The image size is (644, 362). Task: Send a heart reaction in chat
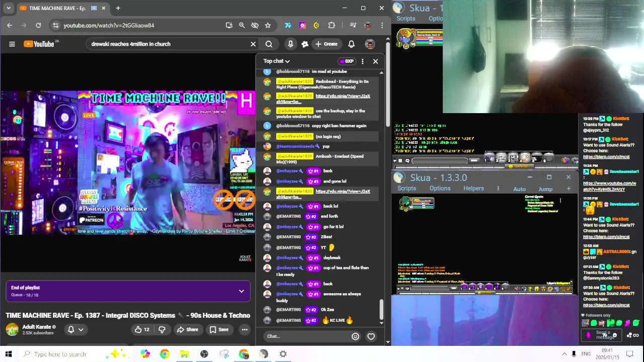(371, 336)
